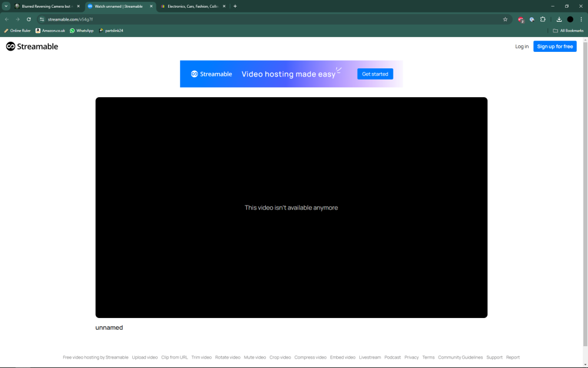Viewport: 588px width, 368px height.
Task: Click Get started in the banner
Action: [x=375, y=74]
